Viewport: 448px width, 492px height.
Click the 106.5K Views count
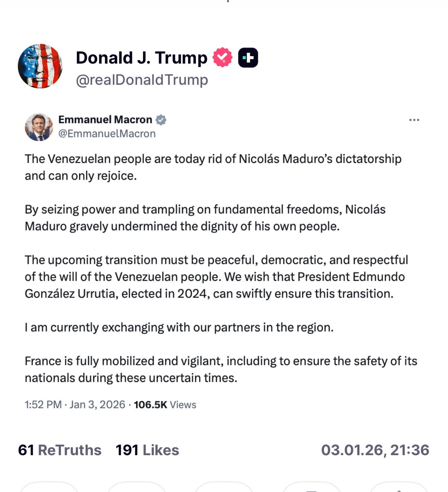[x=165, y=404]
